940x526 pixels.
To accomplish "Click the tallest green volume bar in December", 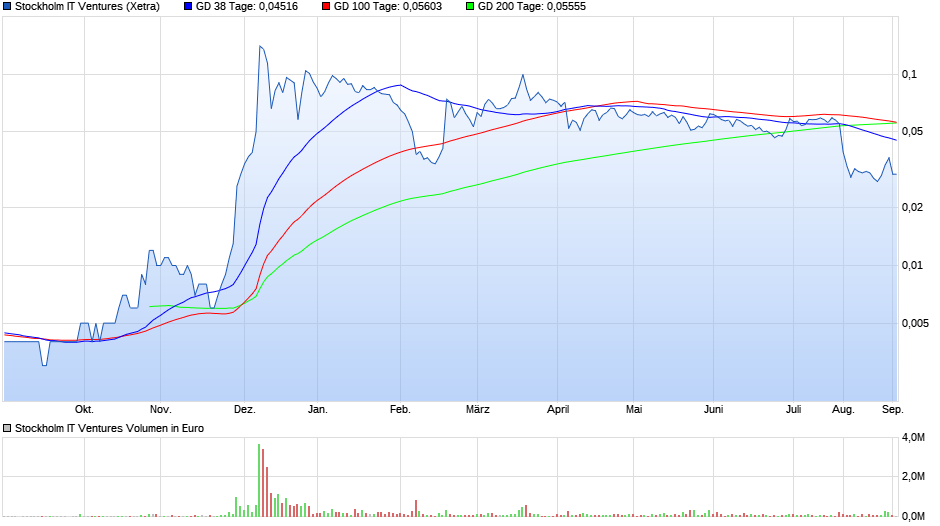I will click(x=259, y=480).
